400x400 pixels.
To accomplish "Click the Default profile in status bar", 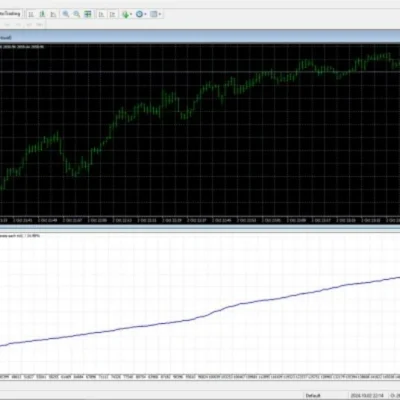I will 313,395.
